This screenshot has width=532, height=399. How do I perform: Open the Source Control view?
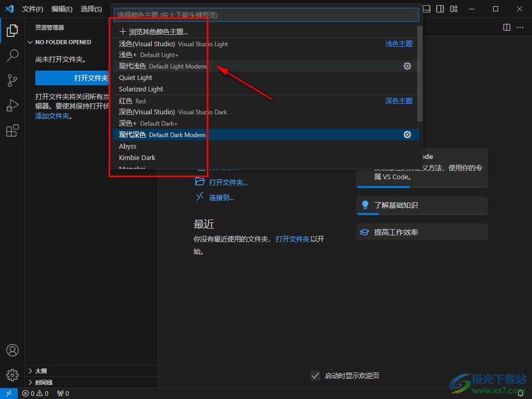point(12,81)
